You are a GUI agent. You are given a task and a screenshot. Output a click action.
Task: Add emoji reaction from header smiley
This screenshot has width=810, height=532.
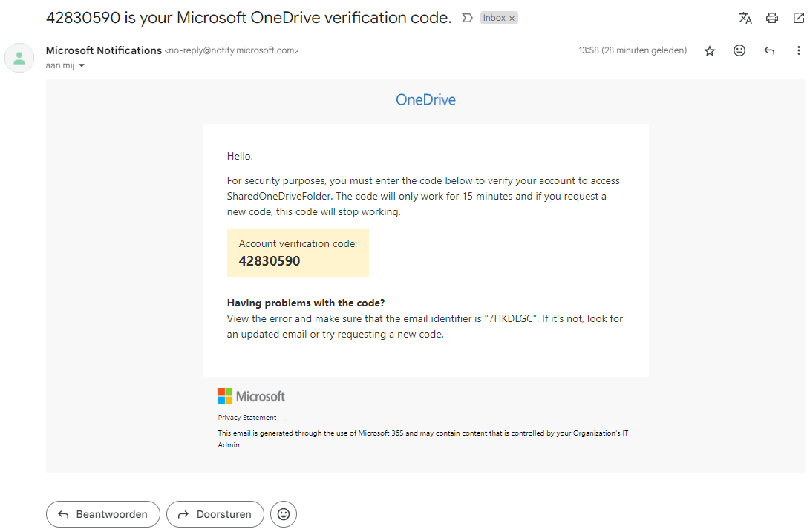click(x=739, y=51)
